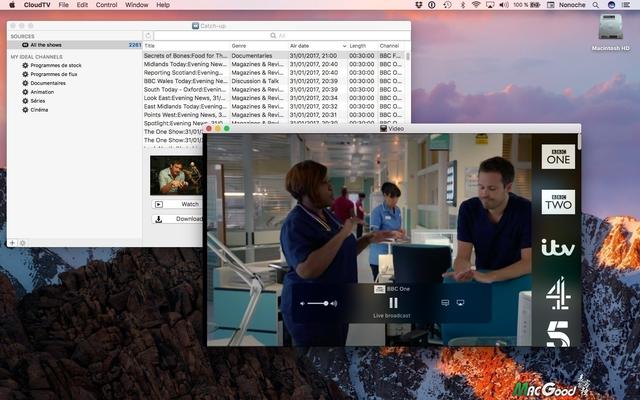Image resolution: width=640 pixels, height=400 pixels.
Task: Toggle subtitles in video controls
Action: point(445,302)
